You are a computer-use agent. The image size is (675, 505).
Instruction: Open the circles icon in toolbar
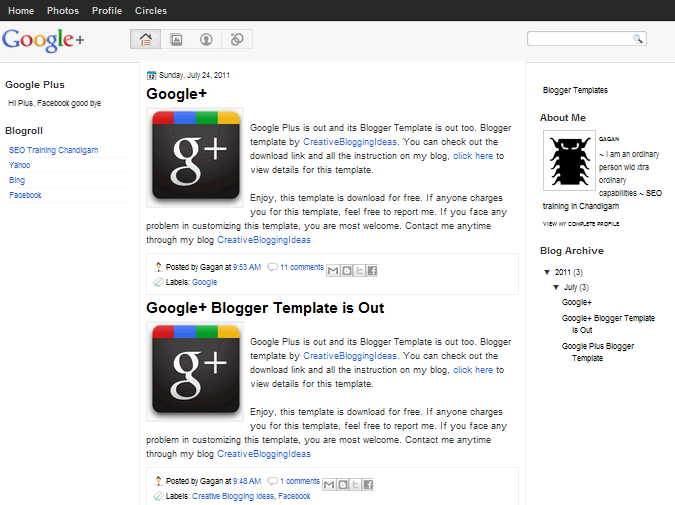237,39
